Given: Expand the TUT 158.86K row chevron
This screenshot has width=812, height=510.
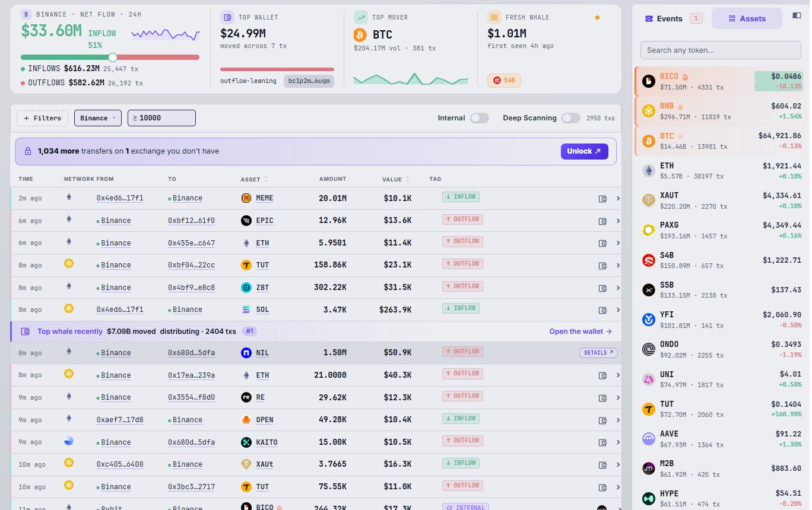Looking at the screenshot, I should click(618, 266).
